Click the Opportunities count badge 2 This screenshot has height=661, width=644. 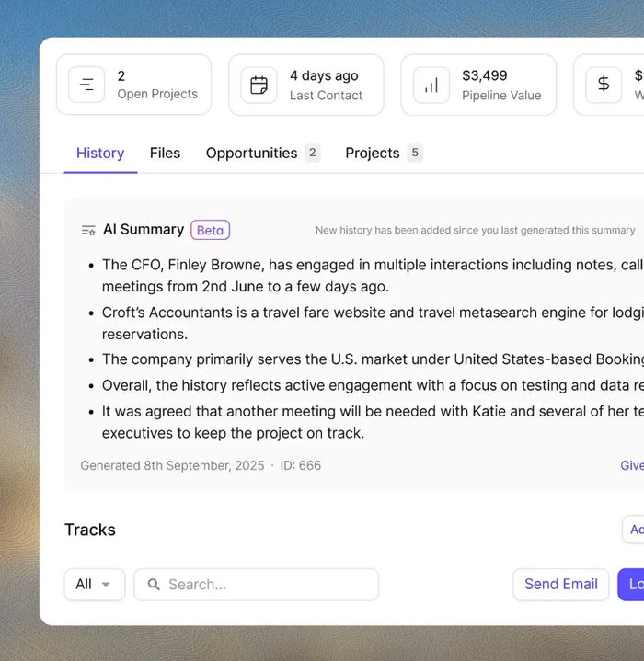(313, 153)
